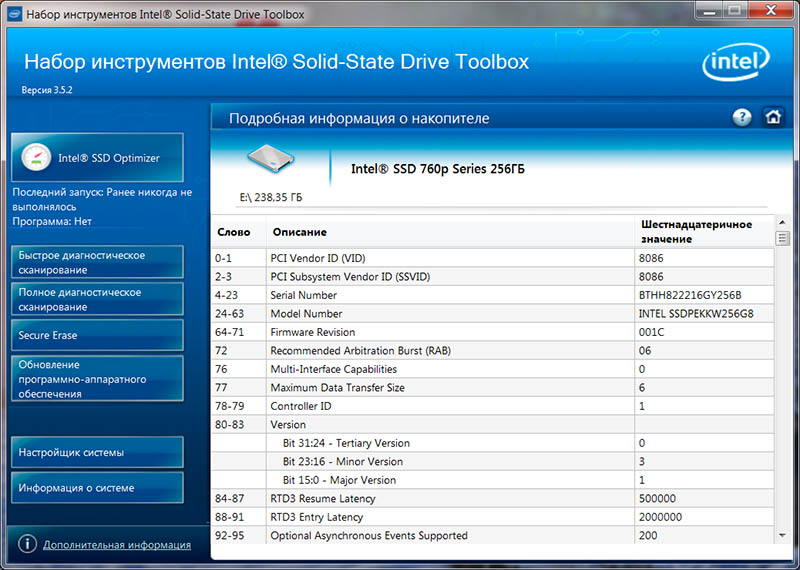Open Обновление программно-аппаратного обеспечения
800x570 pixels.
(97, 379)
